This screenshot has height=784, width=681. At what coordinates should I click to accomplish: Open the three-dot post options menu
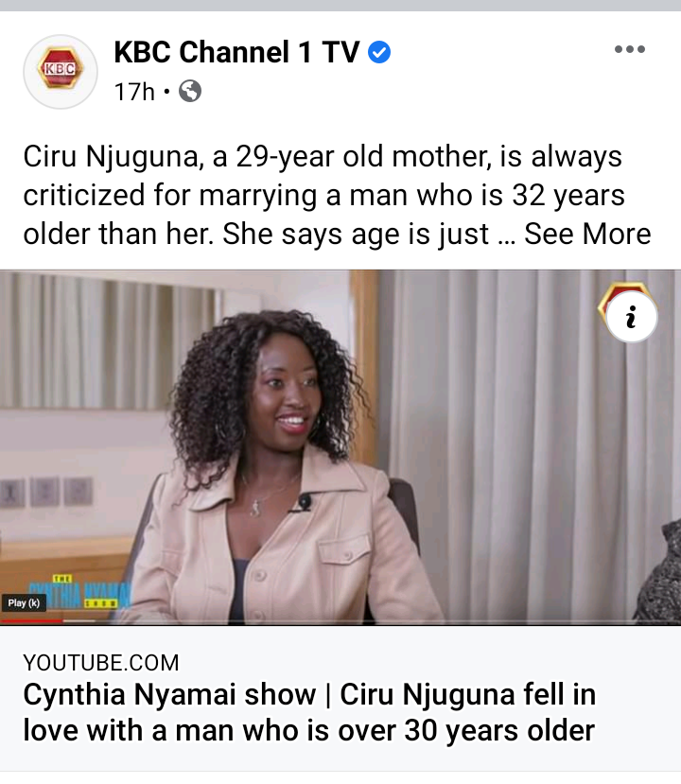[x=630, y=49]
